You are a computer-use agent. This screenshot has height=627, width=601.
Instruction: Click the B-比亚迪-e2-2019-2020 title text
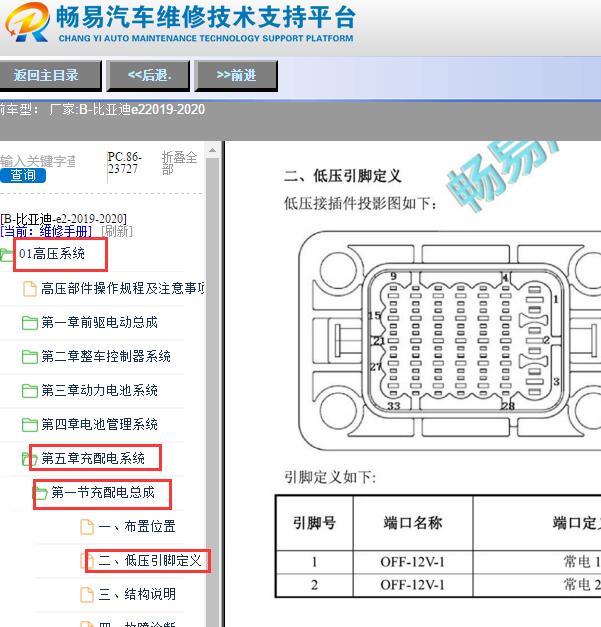click(64, 219)
